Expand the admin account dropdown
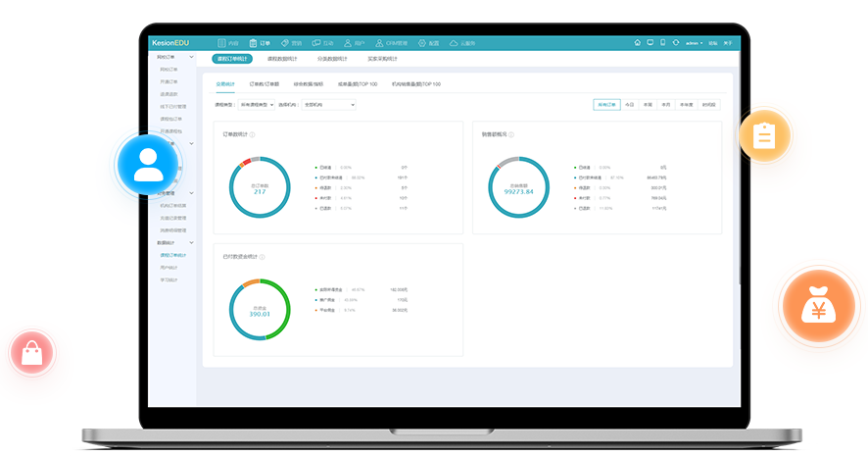Image resolution: width=868 pixels, height=456 pixels. point(694,43)
